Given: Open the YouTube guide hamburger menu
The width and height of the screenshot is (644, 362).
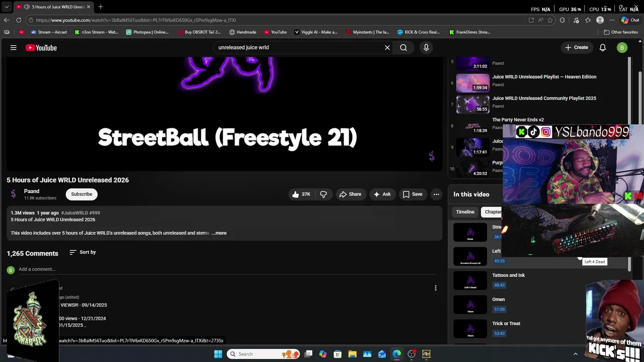Looking at the screenshot, I should 14,48.
